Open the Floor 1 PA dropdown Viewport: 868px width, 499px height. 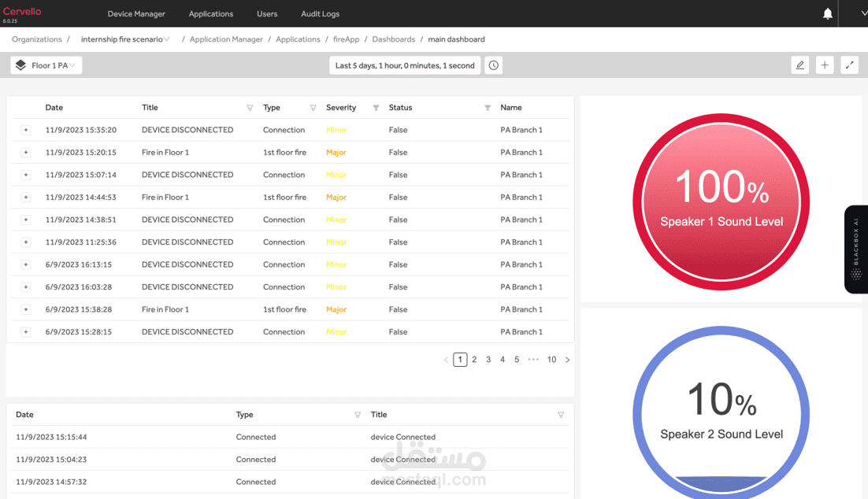46,65
